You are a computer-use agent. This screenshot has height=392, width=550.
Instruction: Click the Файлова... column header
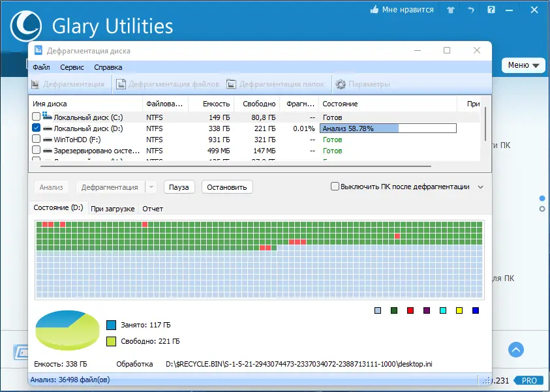pos(165,104)
